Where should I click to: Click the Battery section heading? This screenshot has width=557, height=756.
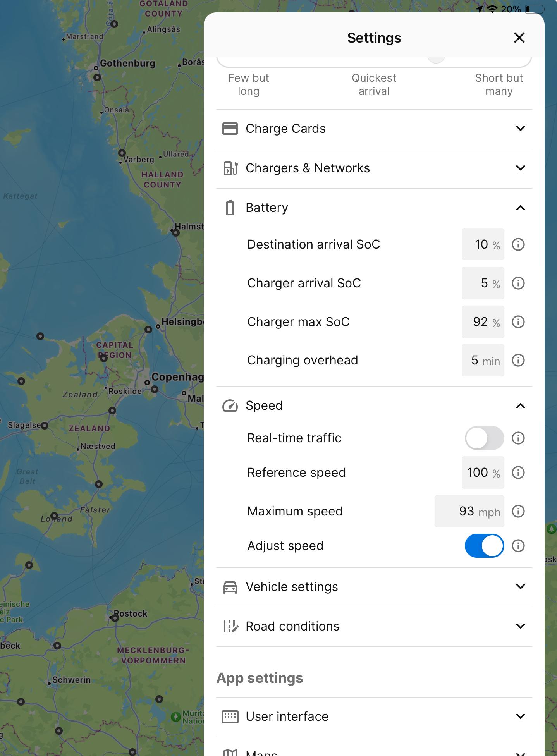pyautogui.click(x=267, y=208)
